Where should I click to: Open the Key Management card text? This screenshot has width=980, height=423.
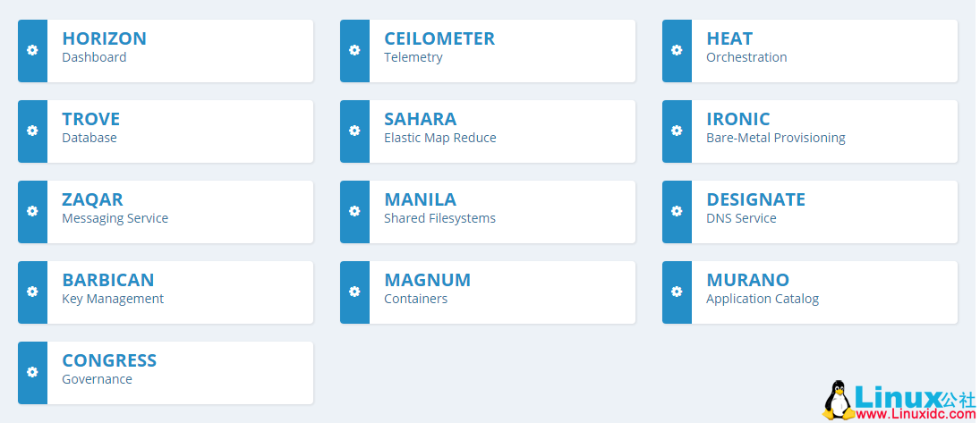(x=113, y=299)
